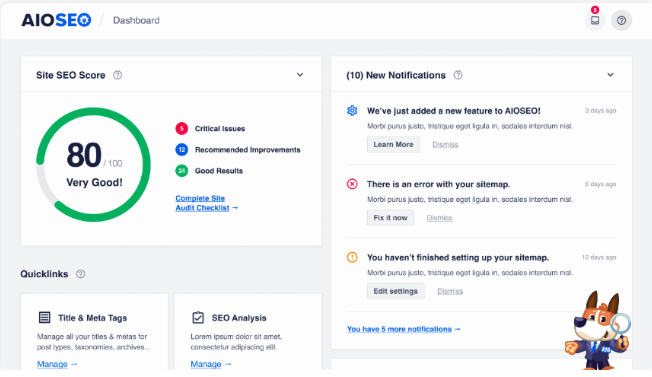Click the Critical Issues label
The height and width of the screenshot is (377, 652).
tap(220, 128)
